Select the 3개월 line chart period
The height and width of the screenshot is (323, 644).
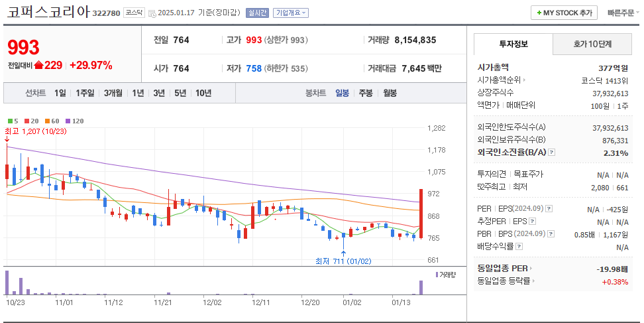pyautogui.click(x=113, y=93)
